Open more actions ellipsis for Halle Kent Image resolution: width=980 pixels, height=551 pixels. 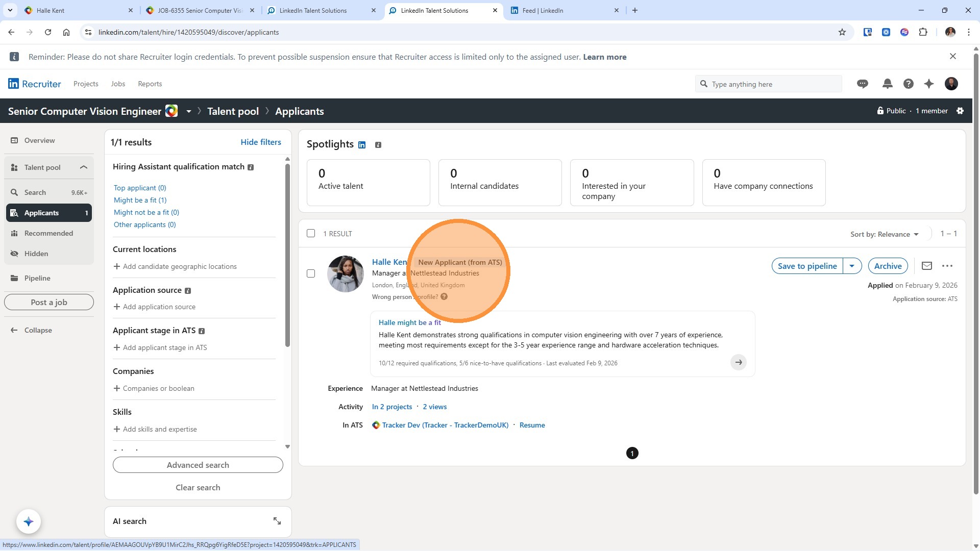click(947, 266)
